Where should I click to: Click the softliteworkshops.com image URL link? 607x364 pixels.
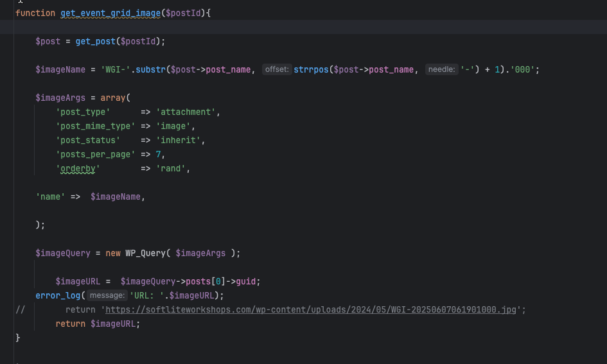(310, 310)
